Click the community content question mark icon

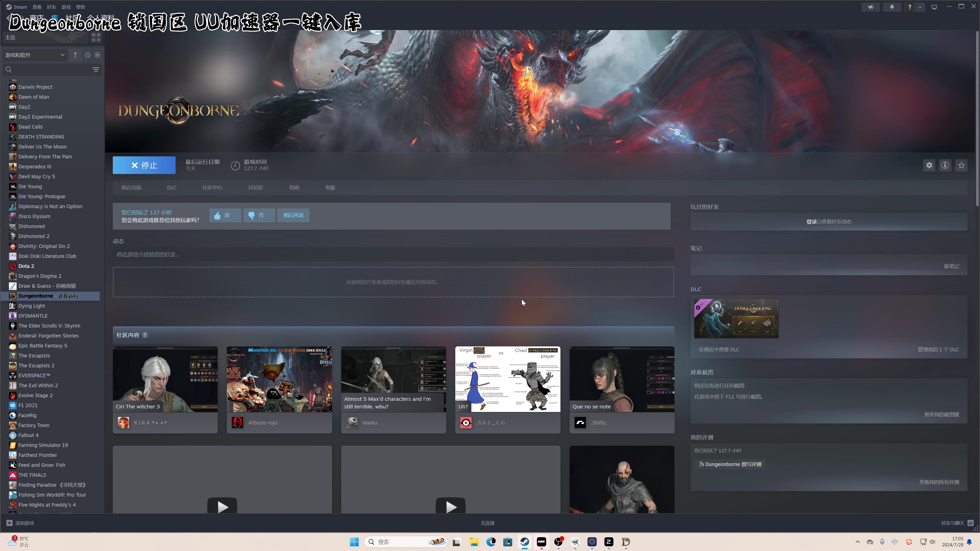click(x=145, y=335)
